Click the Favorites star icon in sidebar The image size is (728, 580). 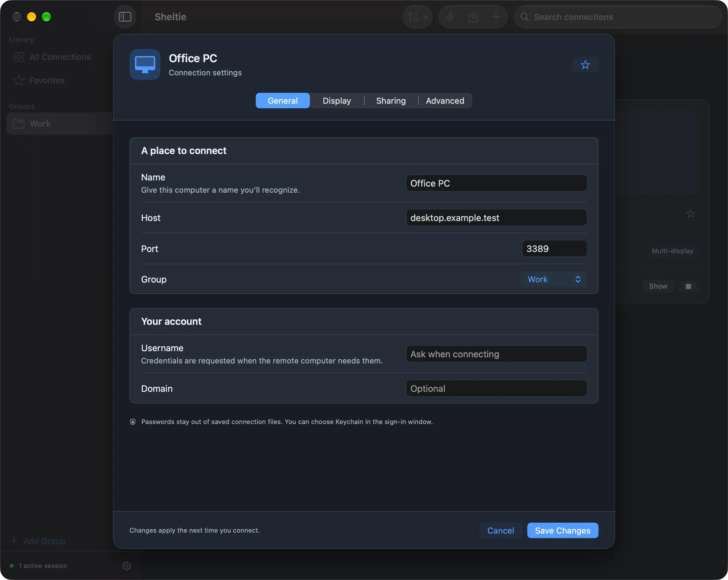(19, 81)
